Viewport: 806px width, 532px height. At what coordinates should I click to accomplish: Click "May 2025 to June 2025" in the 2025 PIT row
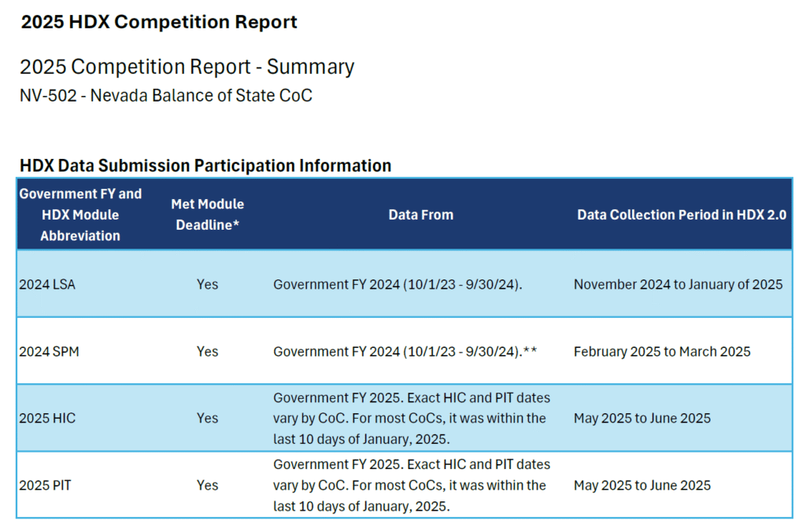click(641, 485)
